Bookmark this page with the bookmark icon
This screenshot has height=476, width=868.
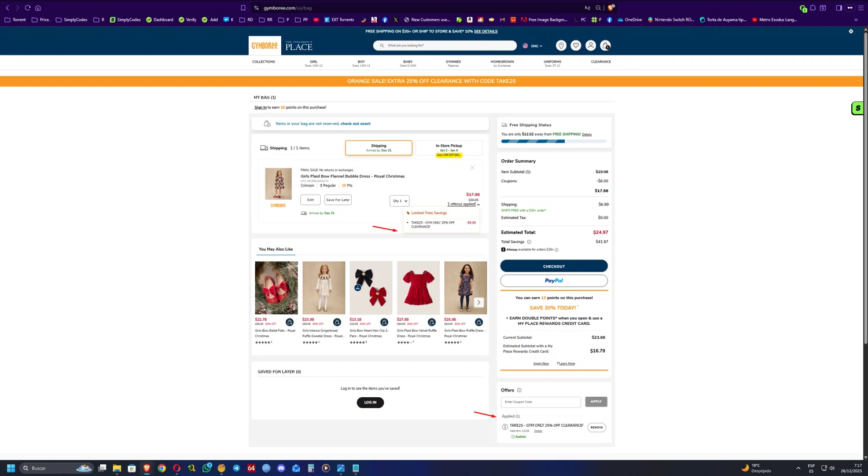tap(243, 8)
